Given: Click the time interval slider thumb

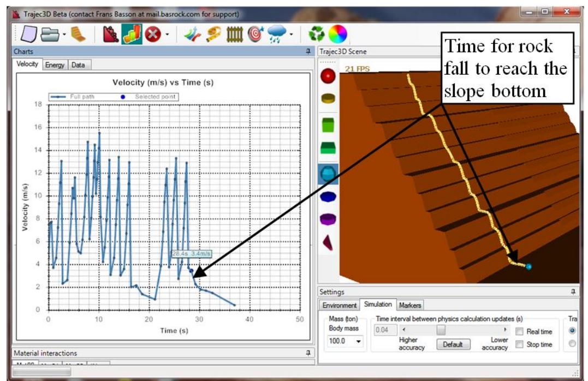Looking at the screenshot, I should pyautogui.click(x=441, y=330).
